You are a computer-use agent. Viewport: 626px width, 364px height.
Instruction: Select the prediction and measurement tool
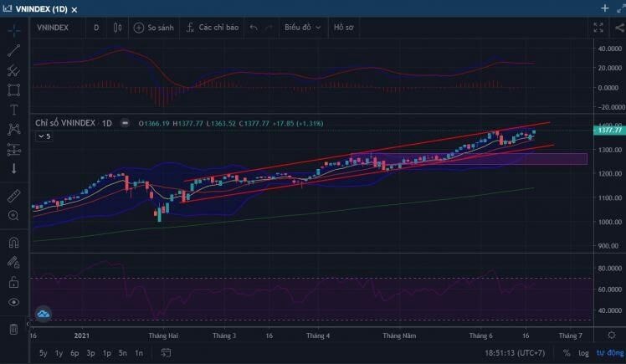pyautogui.click(x=14, y=150)
